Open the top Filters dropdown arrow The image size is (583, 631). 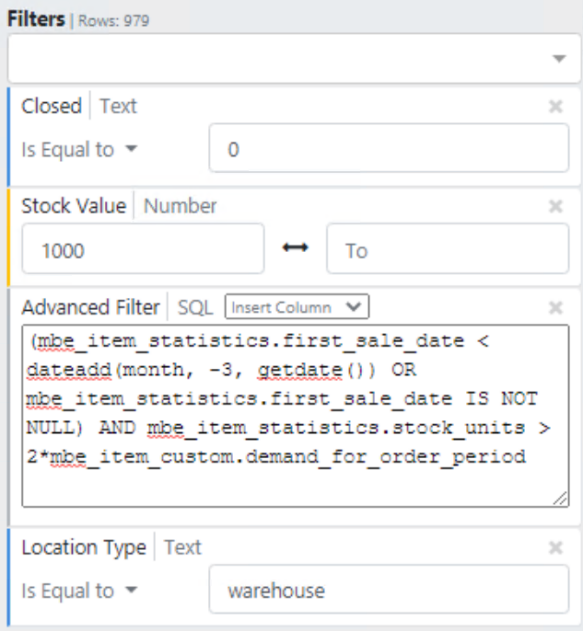(559, 59)
